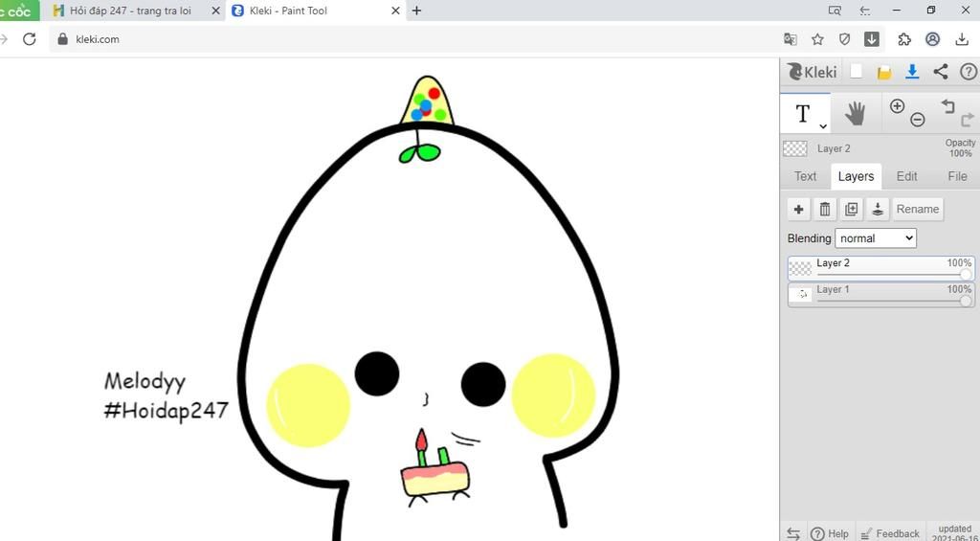Image resolution: width=980 pixels, height=541 pixels.
Task: Click the Kleki logo home button
Action: tap(812, 72)
